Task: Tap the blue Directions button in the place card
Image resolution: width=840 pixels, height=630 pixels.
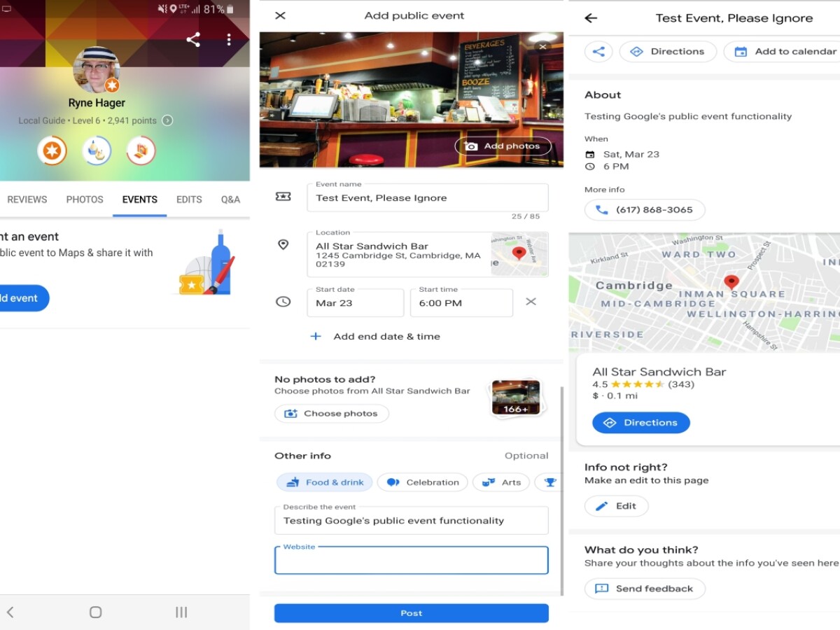Action: (x=641, y=423)
